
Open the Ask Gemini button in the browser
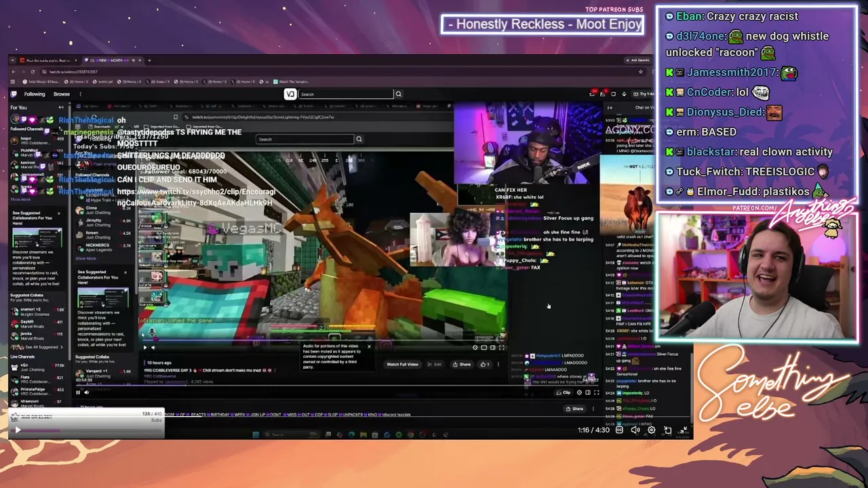coord(639,60)
